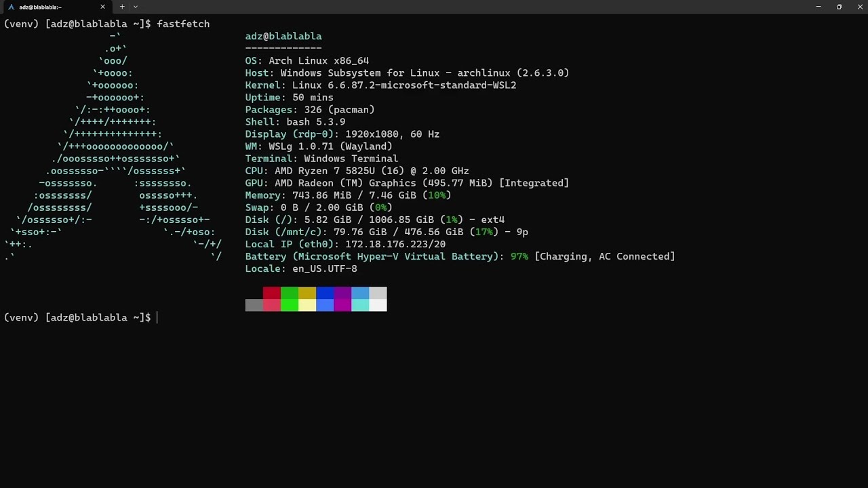This screenshot has height=488, width=868.
Task: Click the Shell: bash 5.3.9 line
Action: point(295,121)
